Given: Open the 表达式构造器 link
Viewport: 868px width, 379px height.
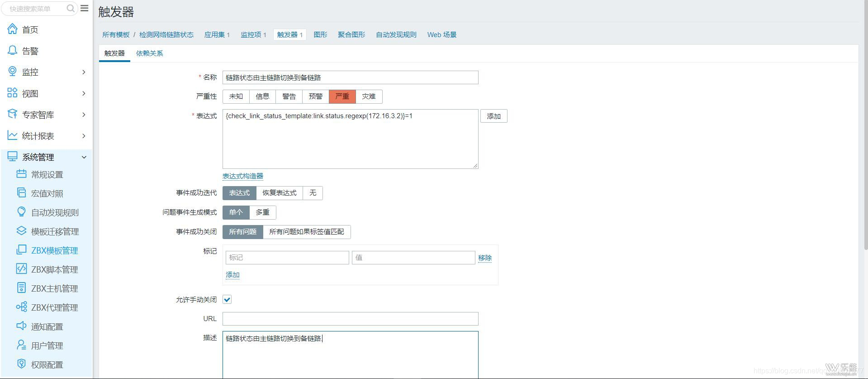Looking at the screenshot, I should (243, 176).
